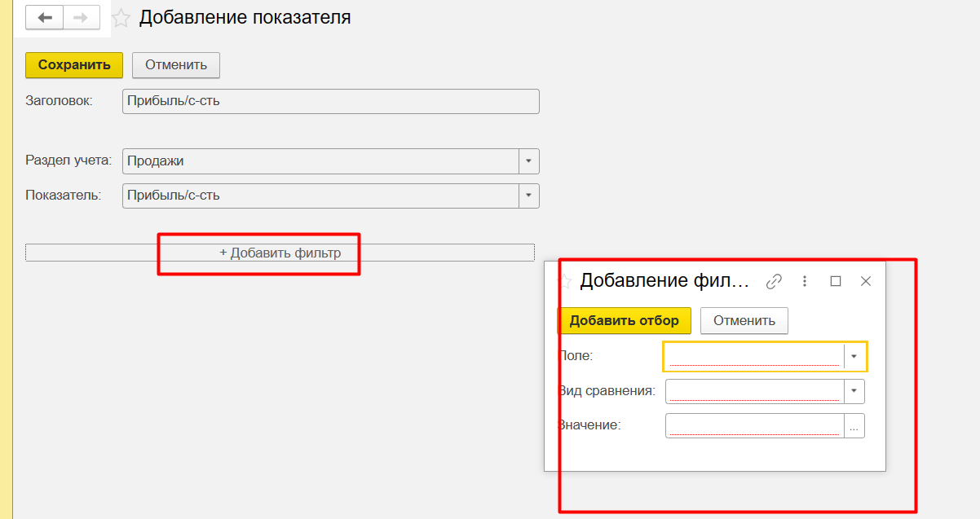Focus the Значение input field

click(x=754, y=426)
